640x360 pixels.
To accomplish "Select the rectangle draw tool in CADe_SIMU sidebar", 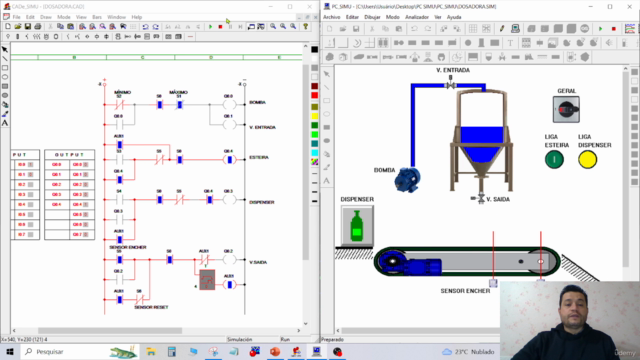I will point(5,68).
